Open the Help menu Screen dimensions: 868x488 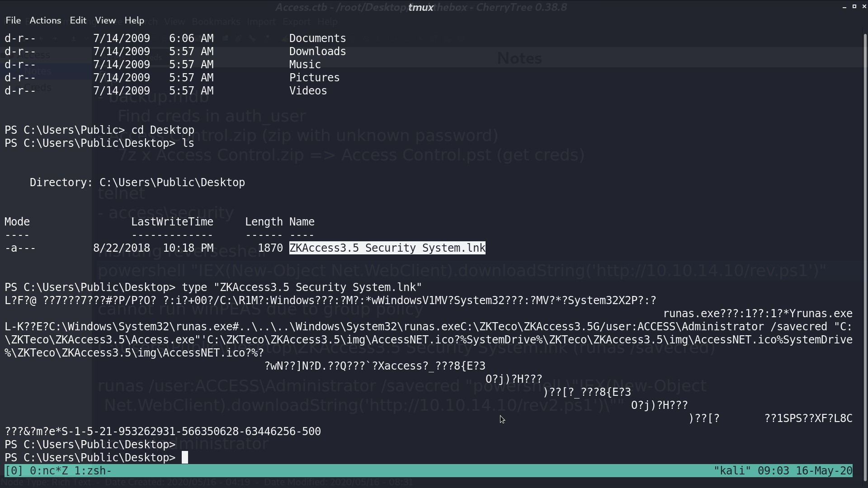134,20
